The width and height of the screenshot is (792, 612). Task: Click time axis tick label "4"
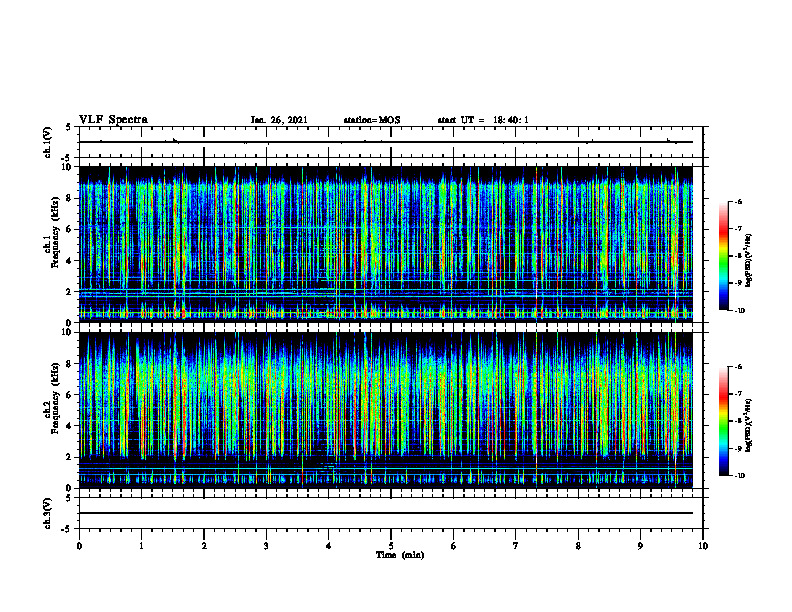(x=329, y=546)
